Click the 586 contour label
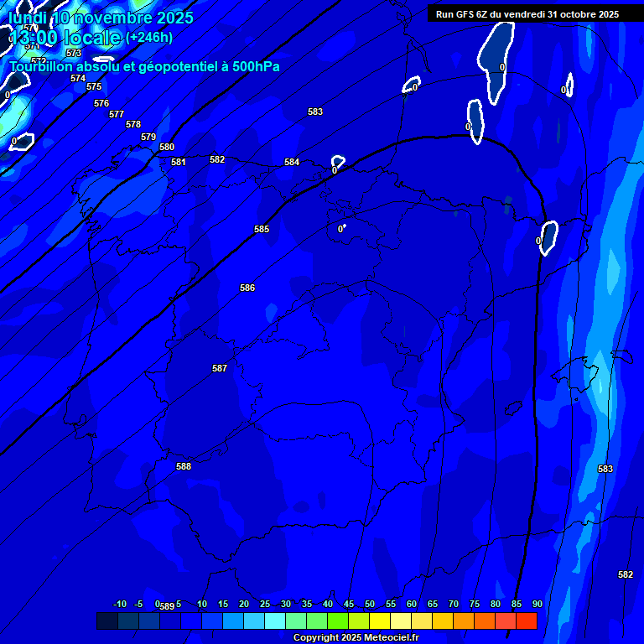 tap(247, 288)
